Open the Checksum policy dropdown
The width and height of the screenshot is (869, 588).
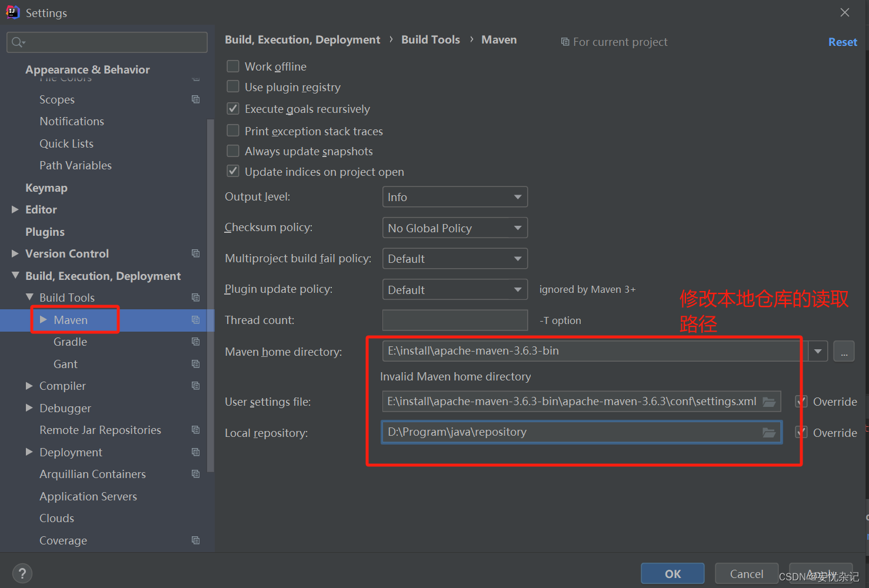(455, 228)
